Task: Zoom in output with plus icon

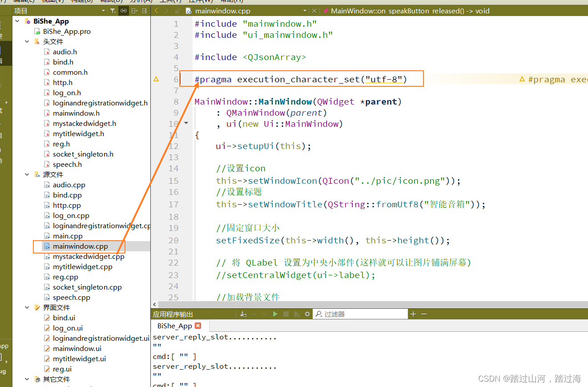Action: [413, 314]
